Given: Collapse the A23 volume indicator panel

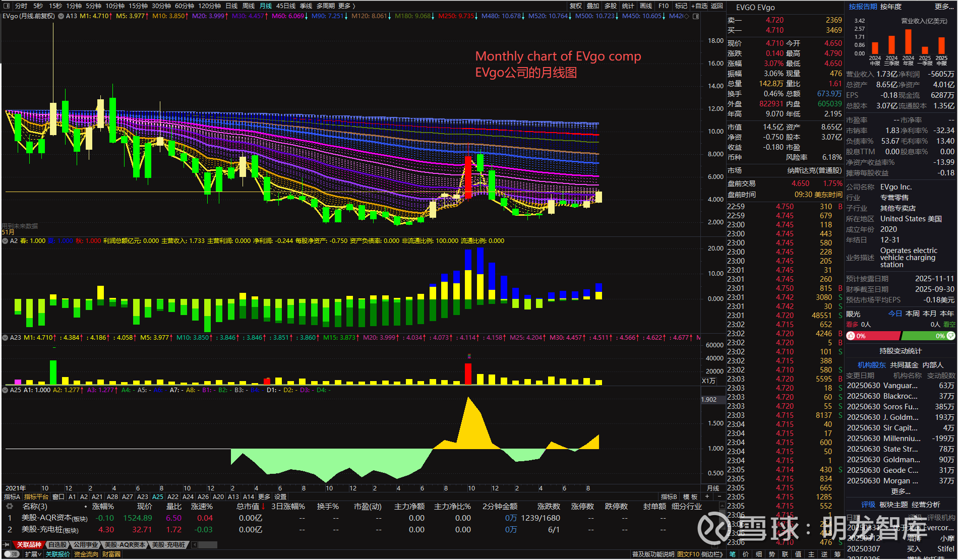Looking at the screenshot, I should pos(5,338).
